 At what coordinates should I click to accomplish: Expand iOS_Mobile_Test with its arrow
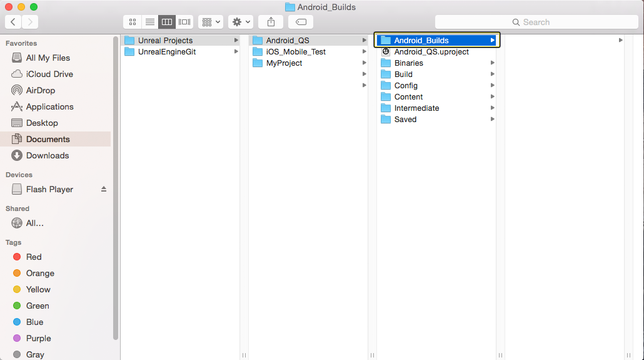(365, 52)
